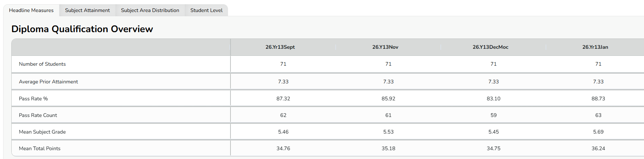The width and height of the screenshot is (644, 159).
Task: Click the 26.Yr13Sept column header
Action: tap(280, 47)
